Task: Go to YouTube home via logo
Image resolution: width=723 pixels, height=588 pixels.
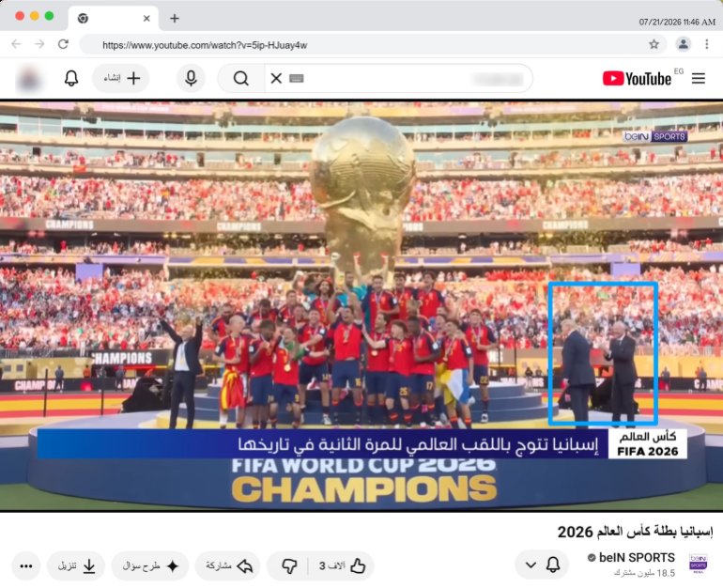Action: point(637,78)
